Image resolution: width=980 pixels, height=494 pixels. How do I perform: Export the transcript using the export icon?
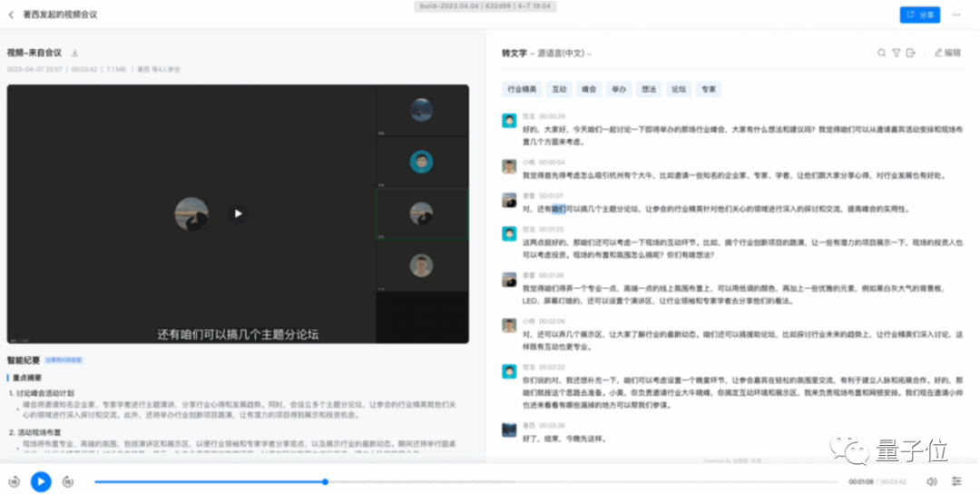pyautogui.click(x=911, y=54)
